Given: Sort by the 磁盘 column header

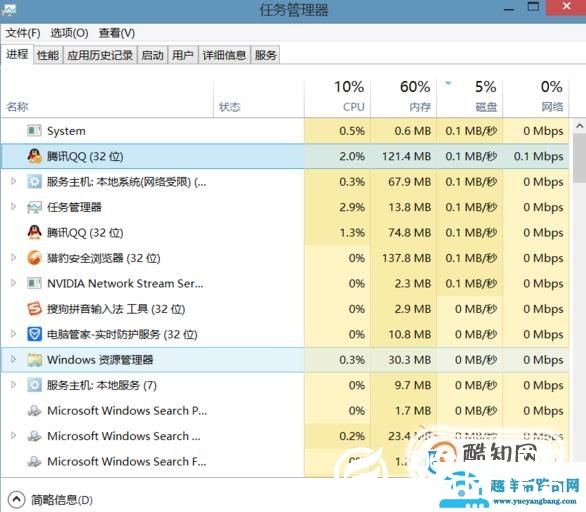Looking at the screenshot, I should (x=470, y=98).
